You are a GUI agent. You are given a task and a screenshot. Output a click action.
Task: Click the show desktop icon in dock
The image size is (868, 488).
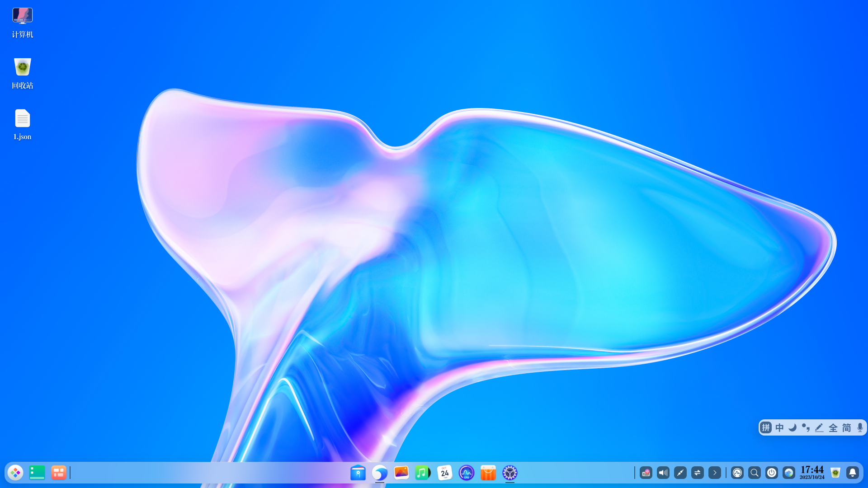37,473
